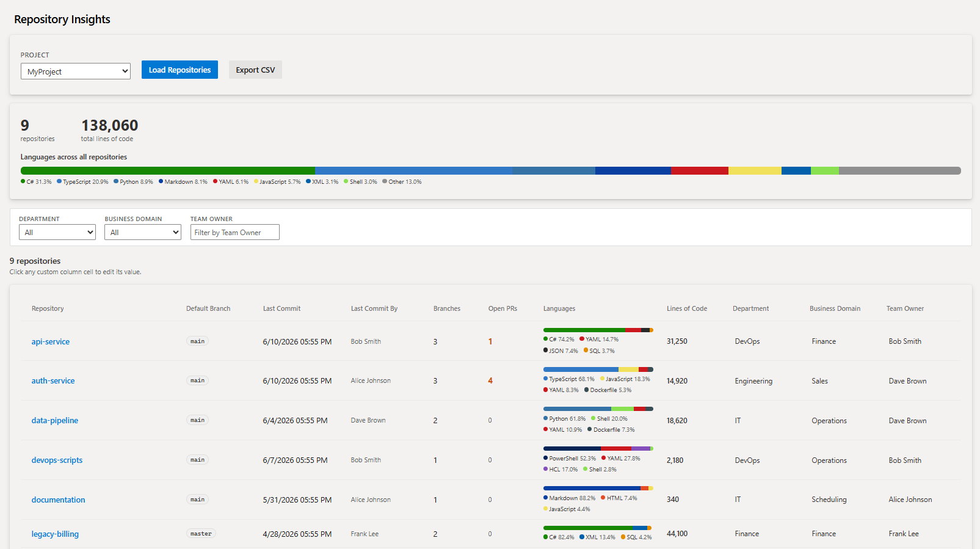Open the documentation repository link
Image resolution: width=980 pixels, height=549 pixels.
pyautogui.click(x=59, y=500)
